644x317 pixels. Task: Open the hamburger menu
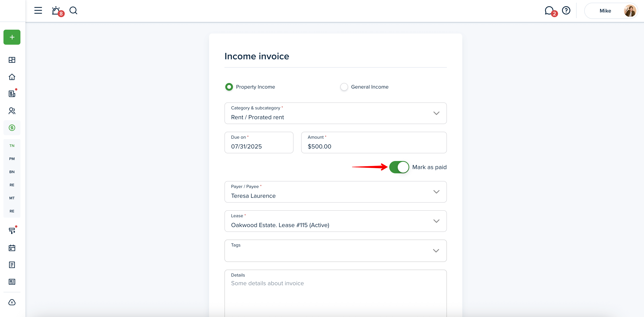click(x=38, y=10)
